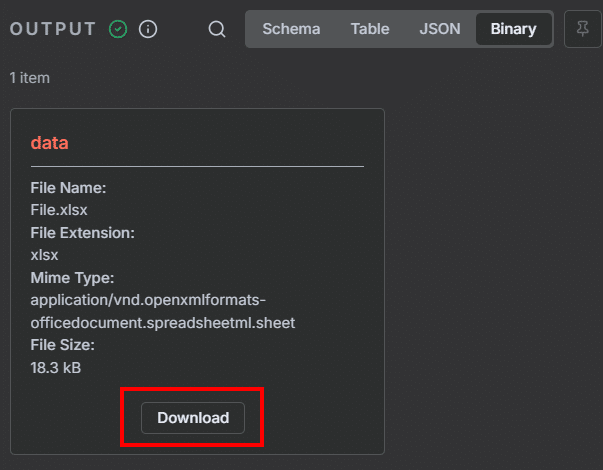Viewport: 603px width, 470px height.
Task: Select the Binary view tab
Action: pyautogui.click(x=513, y=29)
